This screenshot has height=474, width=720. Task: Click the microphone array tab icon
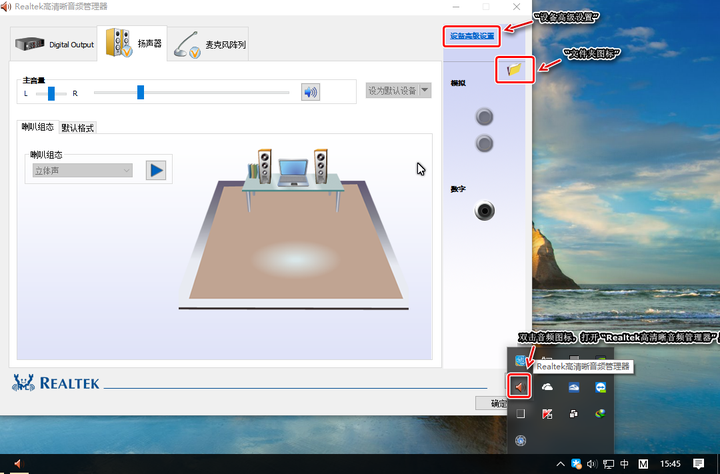[x=187, y=45]
